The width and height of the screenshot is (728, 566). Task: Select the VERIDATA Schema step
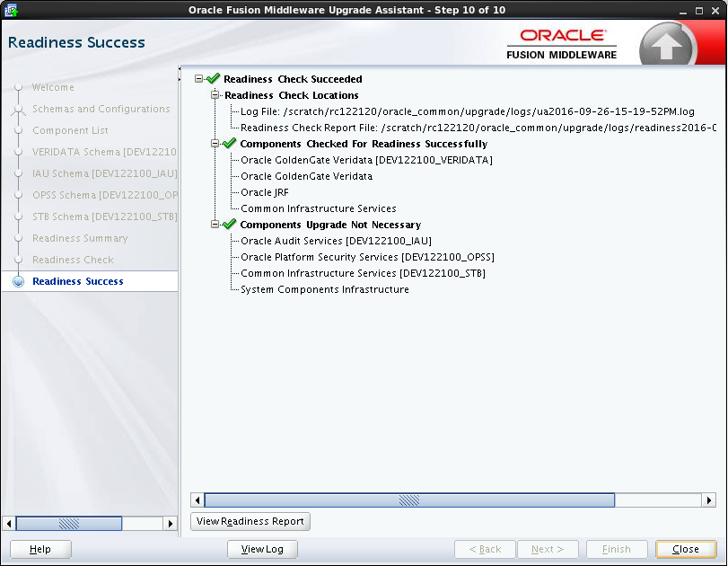pyautogui.click(x=104, y=152)
